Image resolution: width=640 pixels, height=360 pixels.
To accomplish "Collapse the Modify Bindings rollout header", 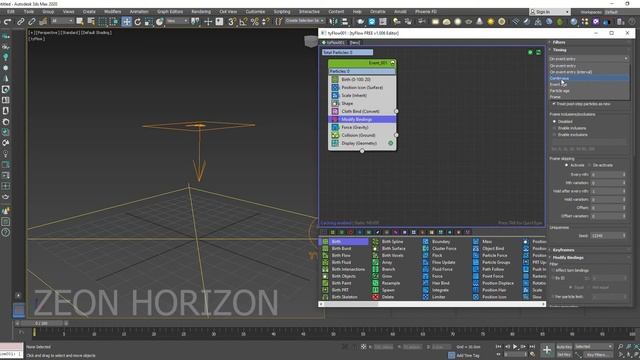I will coord(568,258).
